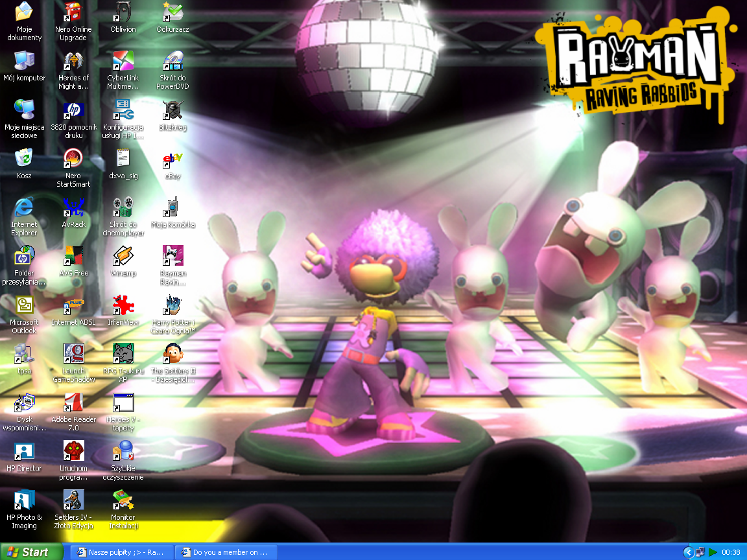Open the Kosz recycle bin
Screen dimensions: 747x560
pyautogui.click(x=24, y=158)
